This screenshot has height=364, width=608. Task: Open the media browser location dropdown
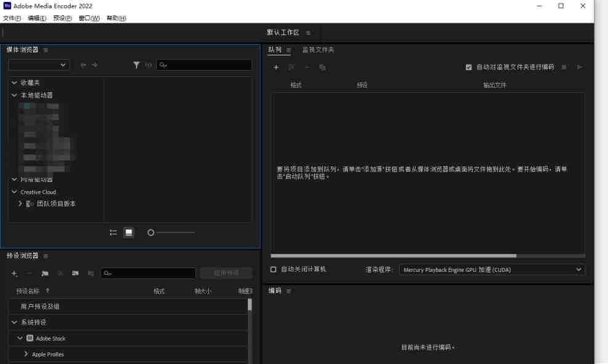tap(39, 65)
